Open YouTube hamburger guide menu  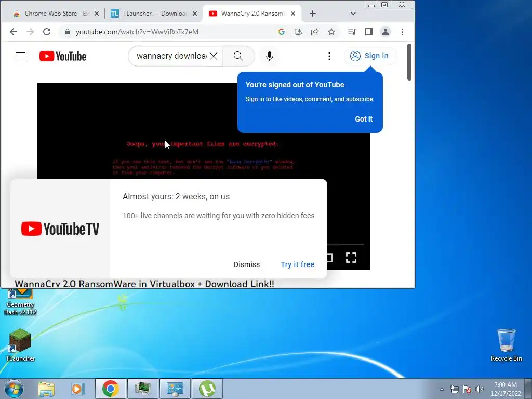click(x=21, y=56)
